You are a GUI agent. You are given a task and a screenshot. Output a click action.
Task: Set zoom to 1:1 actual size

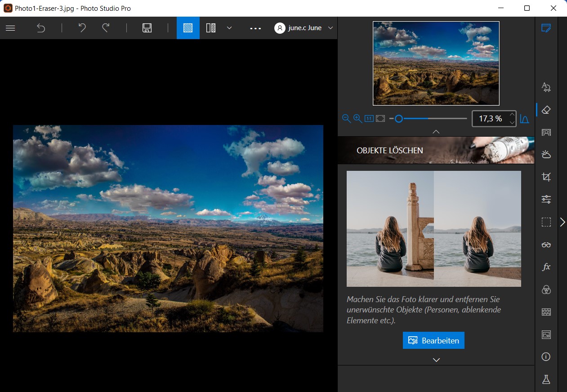click(x=369, y=119)
